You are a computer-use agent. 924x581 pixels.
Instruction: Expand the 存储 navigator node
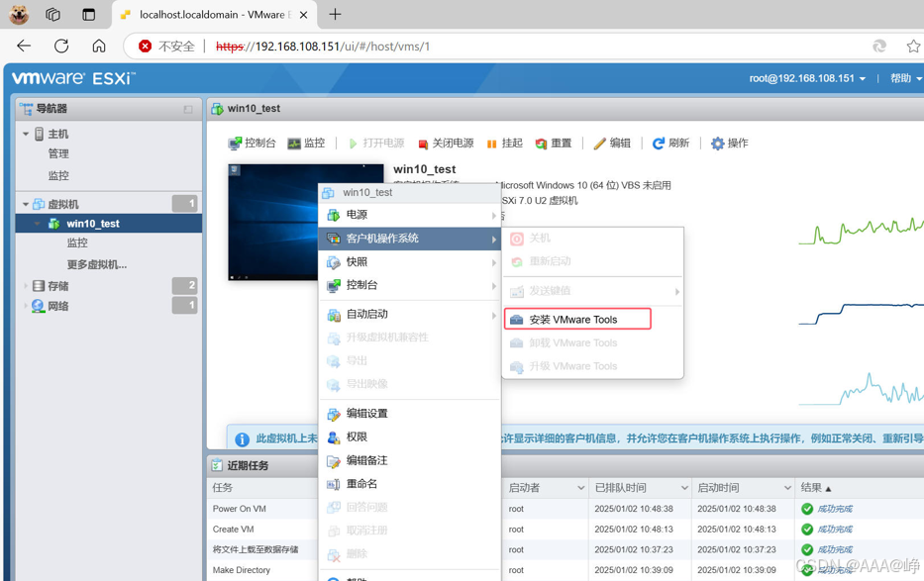pyautogui.click(x=26, y=286)
